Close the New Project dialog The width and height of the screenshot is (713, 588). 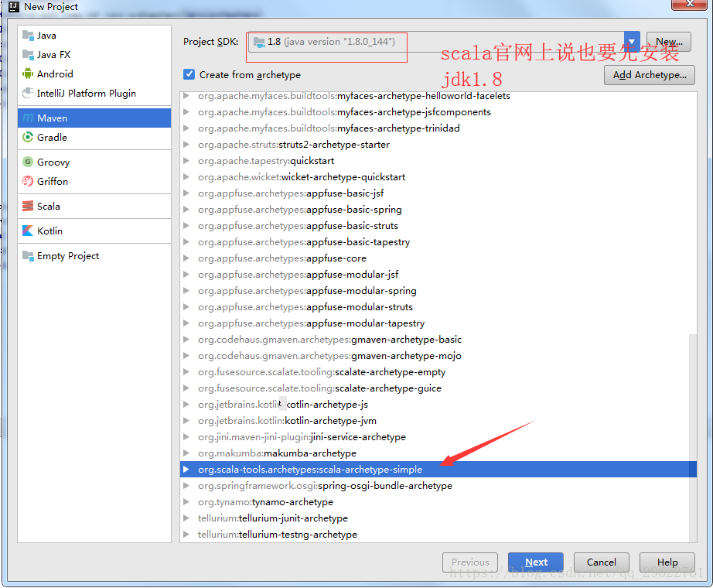689,4
